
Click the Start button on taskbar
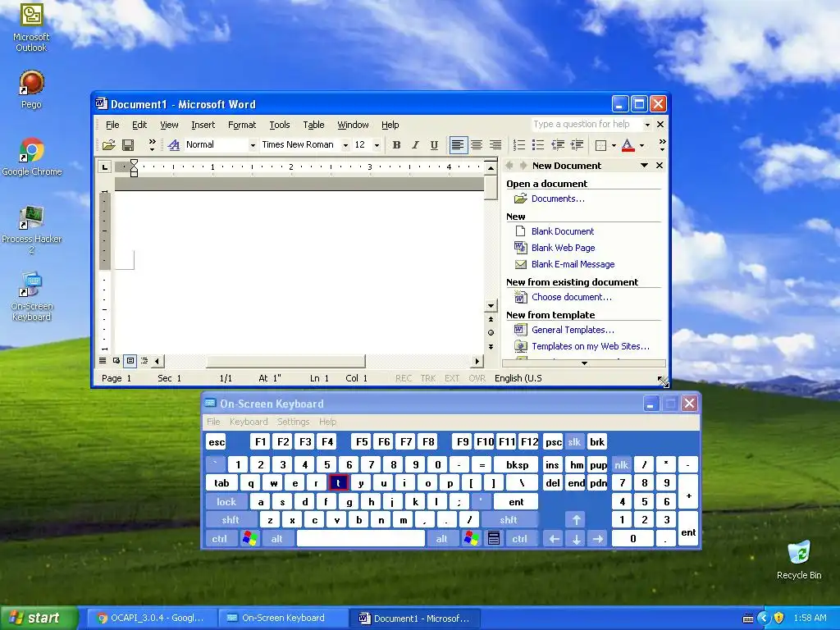pos(39,619)
